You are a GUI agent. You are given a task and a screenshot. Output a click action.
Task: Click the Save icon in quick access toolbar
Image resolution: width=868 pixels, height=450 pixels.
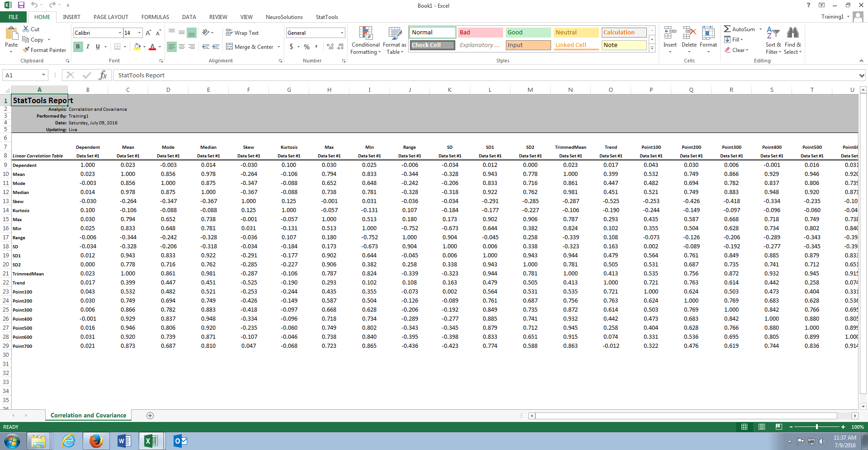pyautogui.click(x=21, y=5)
